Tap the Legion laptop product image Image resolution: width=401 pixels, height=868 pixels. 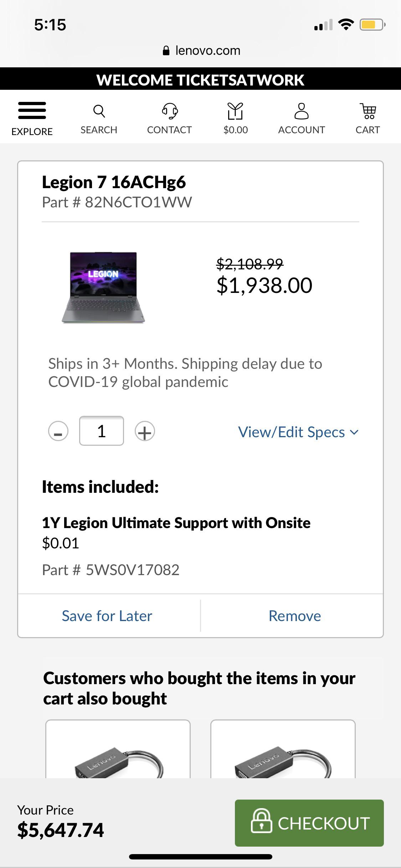pos(103,287)
